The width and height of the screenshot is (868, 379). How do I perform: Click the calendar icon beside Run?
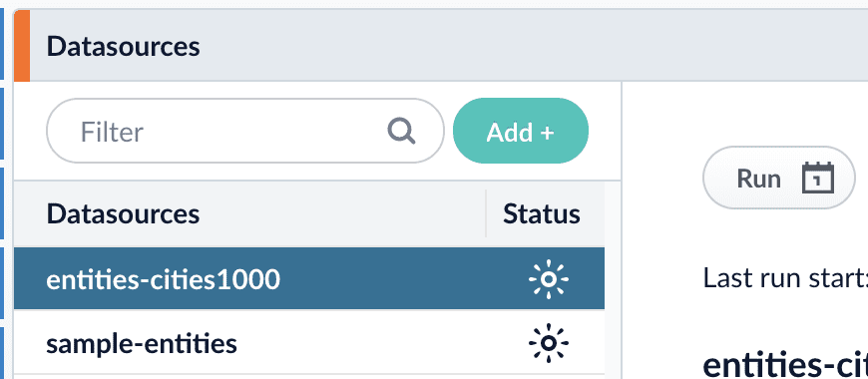(x=818, y=178)
